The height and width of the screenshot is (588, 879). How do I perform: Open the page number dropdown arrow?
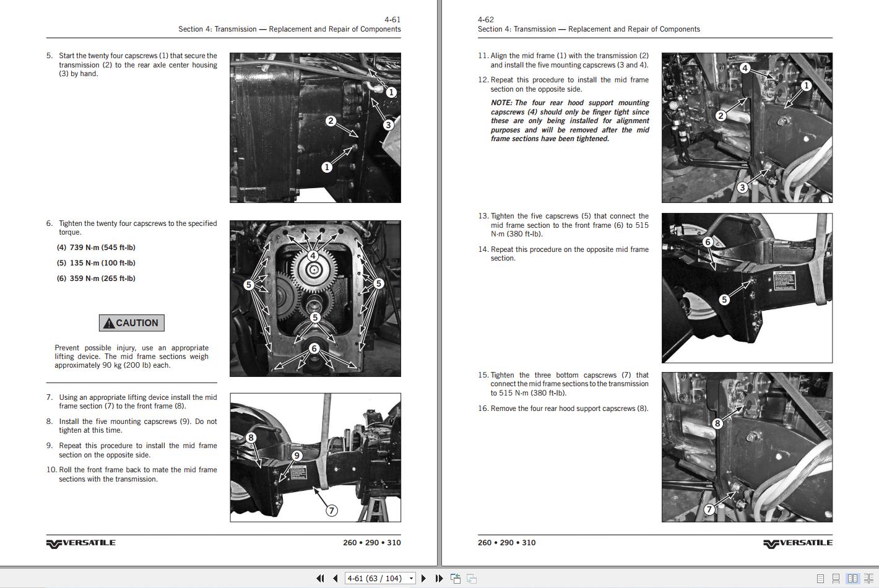(x=411, y=579)
